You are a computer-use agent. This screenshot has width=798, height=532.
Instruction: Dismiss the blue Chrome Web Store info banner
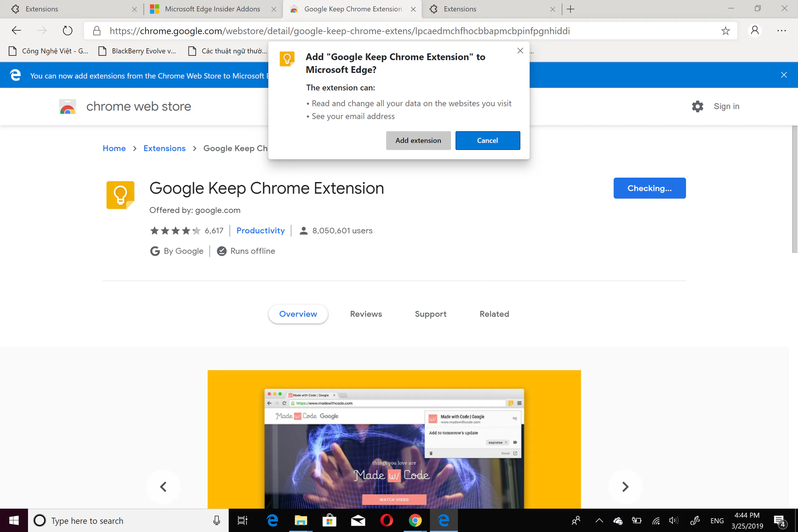(784, 75)
